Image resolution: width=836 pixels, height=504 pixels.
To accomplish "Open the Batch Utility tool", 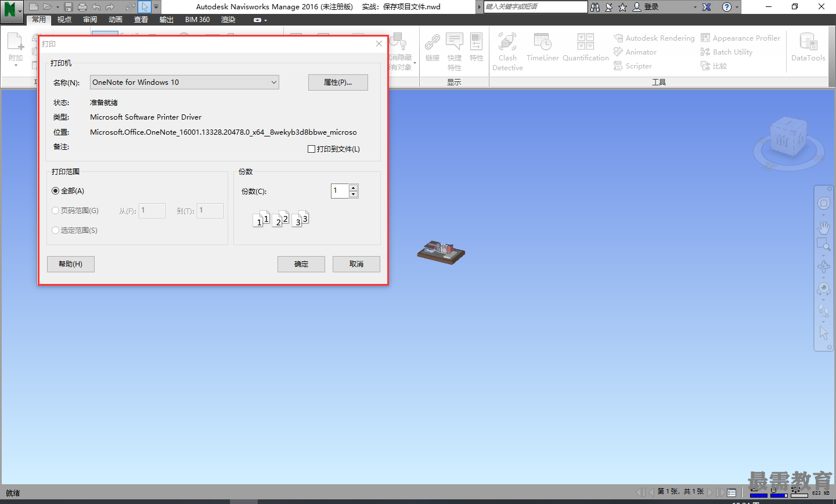I will coord(727,52).
